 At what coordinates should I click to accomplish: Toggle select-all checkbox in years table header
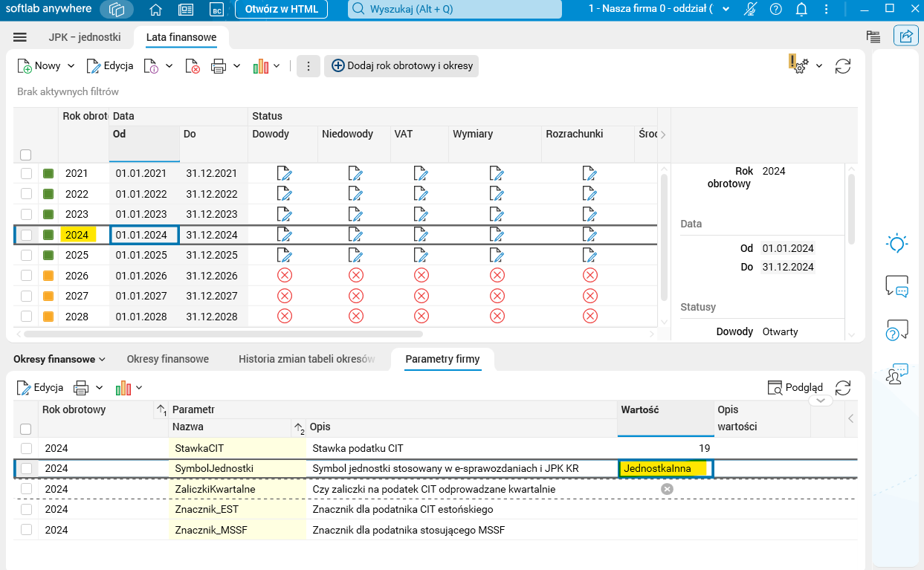[26, 155]
